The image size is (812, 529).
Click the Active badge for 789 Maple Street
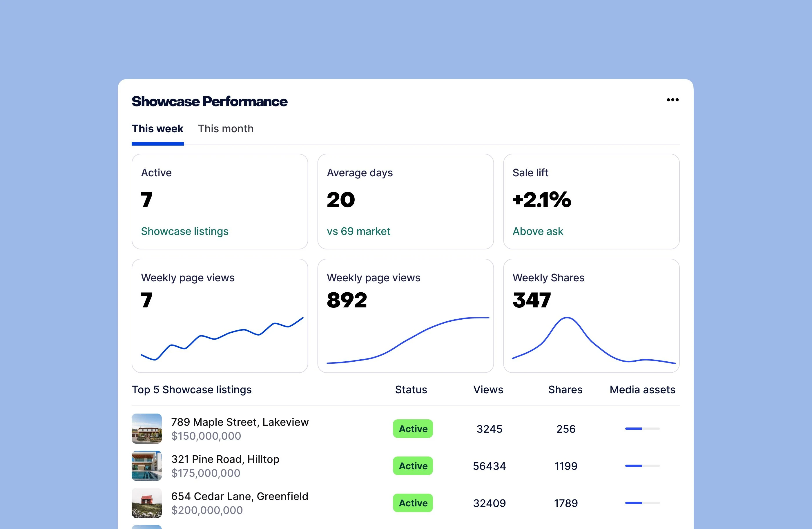pos(413,429)
